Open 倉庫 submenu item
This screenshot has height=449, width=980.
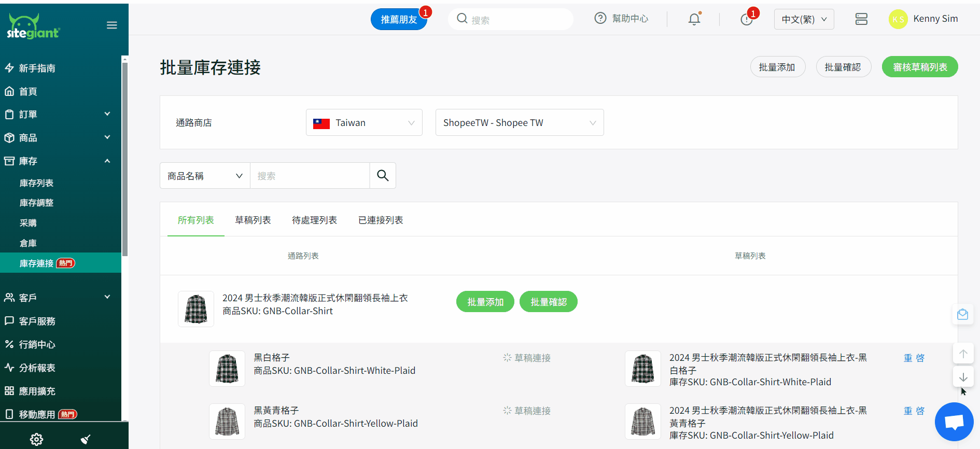click(28, 243)
